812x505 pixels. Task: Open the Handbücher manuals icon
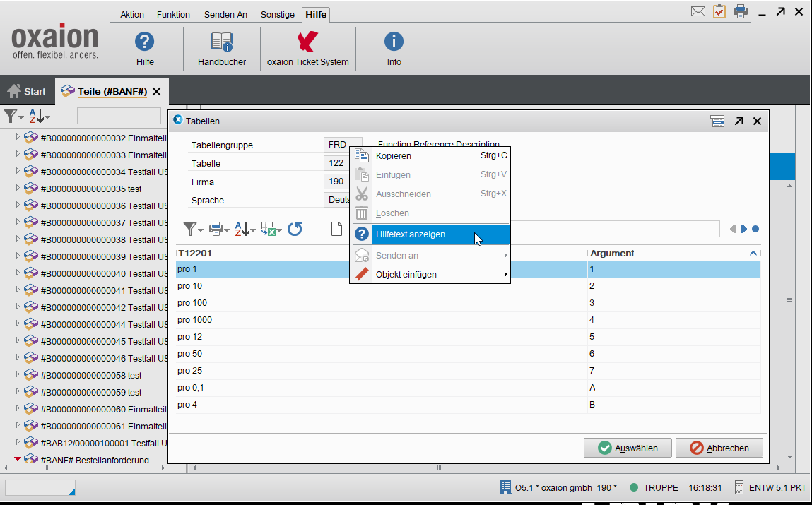(x=221, y=42)
